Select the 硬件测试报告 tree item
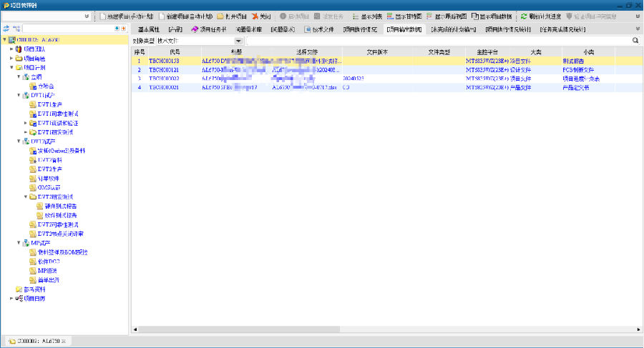644x348 pixels. click(61, 206)
